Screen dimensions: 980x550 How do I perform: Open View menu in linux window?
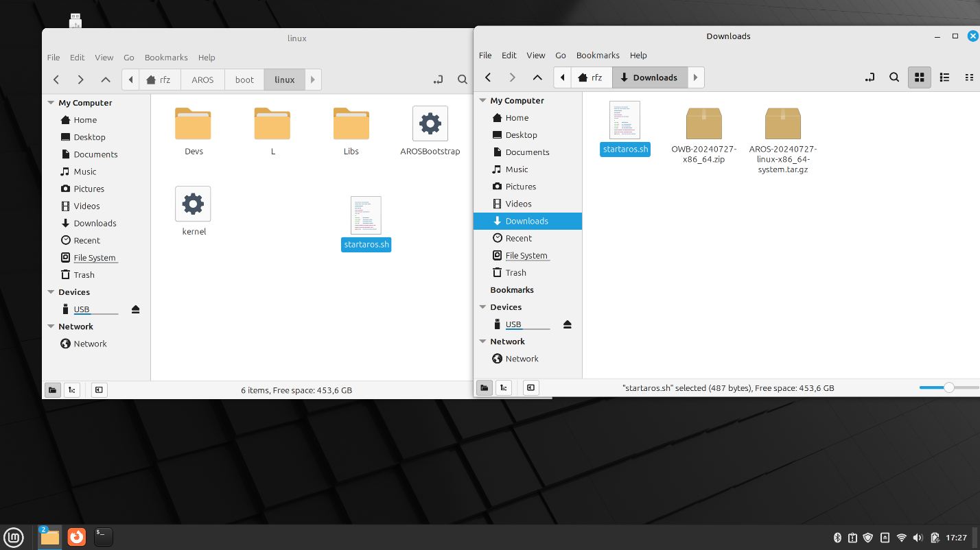click(104, 58)
